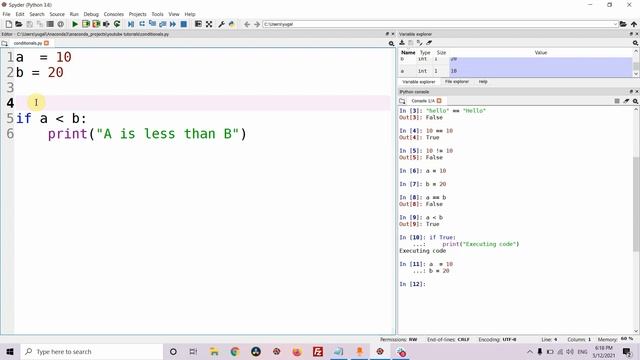Select the Variable explorer tab

click(419, 82)
